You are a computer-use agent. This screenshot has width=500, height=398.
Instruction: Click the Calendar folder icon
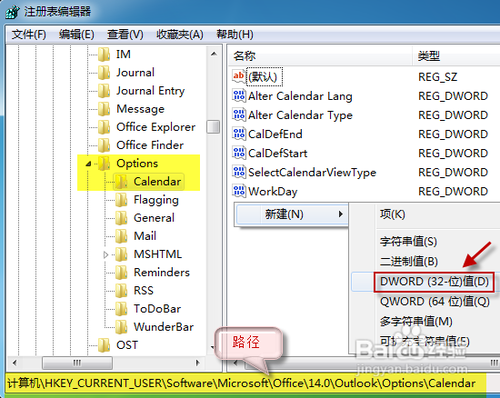click(x=121, y=182)
